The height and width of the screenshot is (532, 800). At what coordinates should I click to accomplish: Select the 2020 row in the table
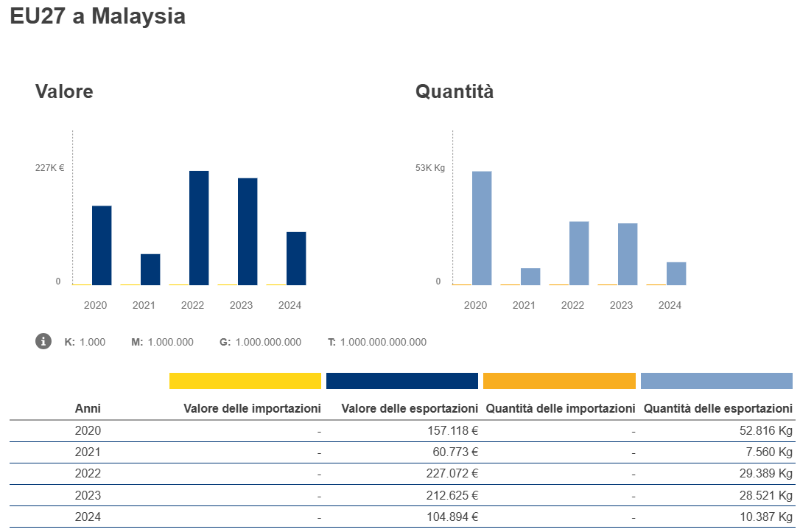coord(88,430)
